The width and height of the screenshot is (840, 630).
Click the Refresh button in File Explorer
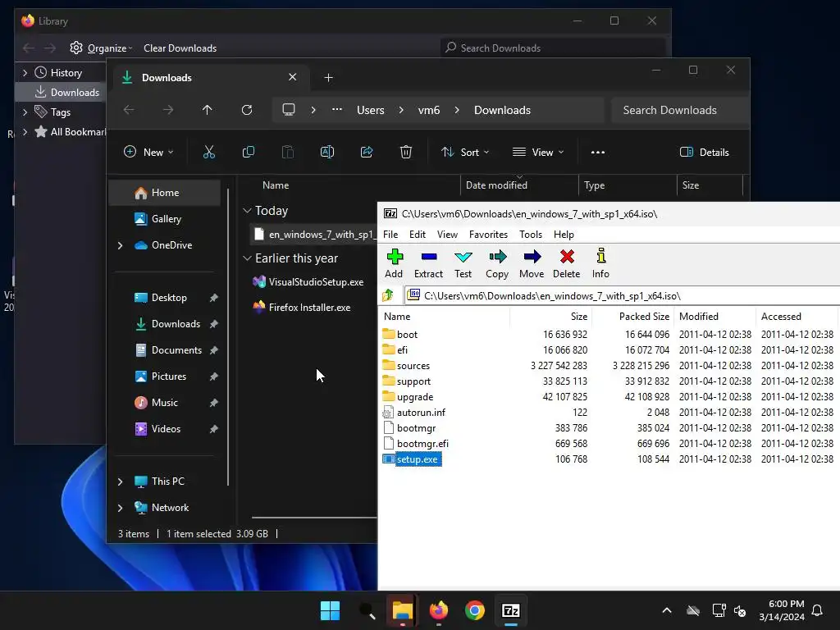[x=246, y=110]
